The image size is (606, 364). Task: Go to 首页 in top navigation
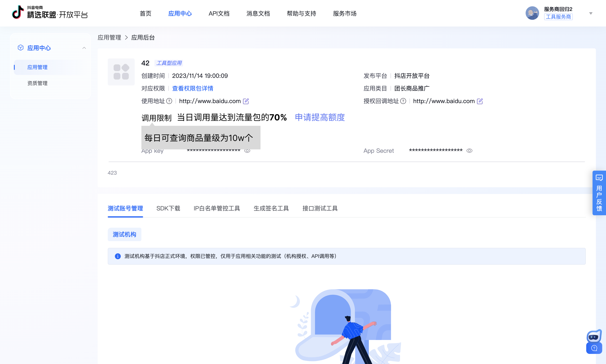(x=145, y=13)
